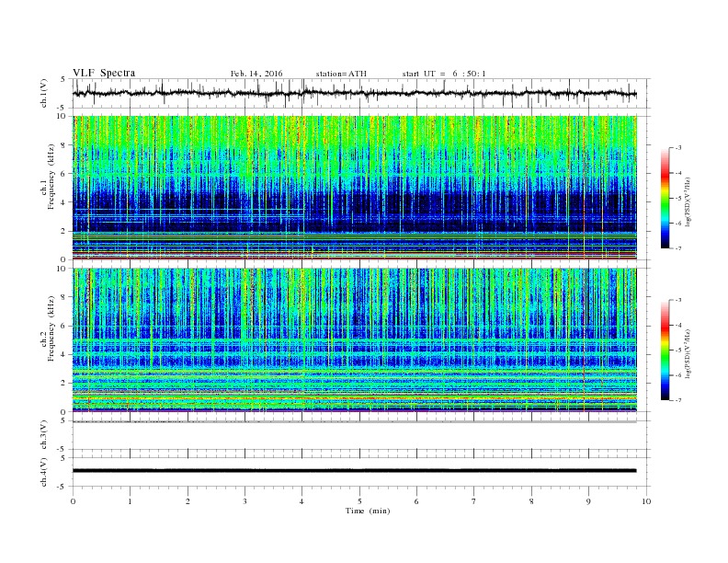Select the 'ch.4(V)' axis label
The height and width of the screenshot is (563, 728).
(x=44, y=472)
